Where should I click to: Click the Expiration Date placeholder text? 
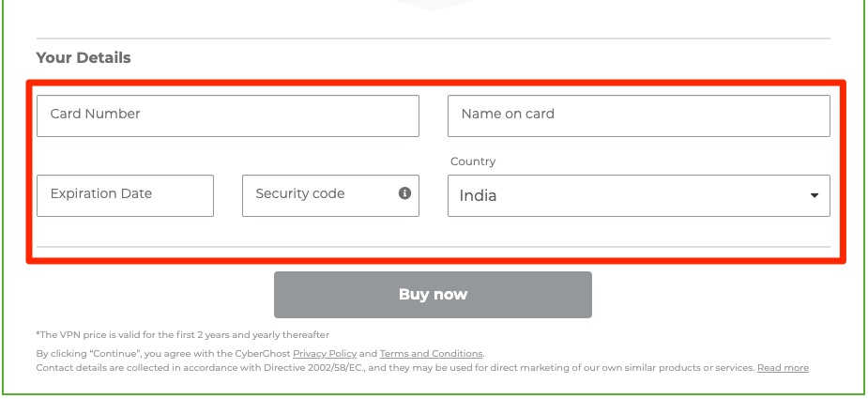100,193
